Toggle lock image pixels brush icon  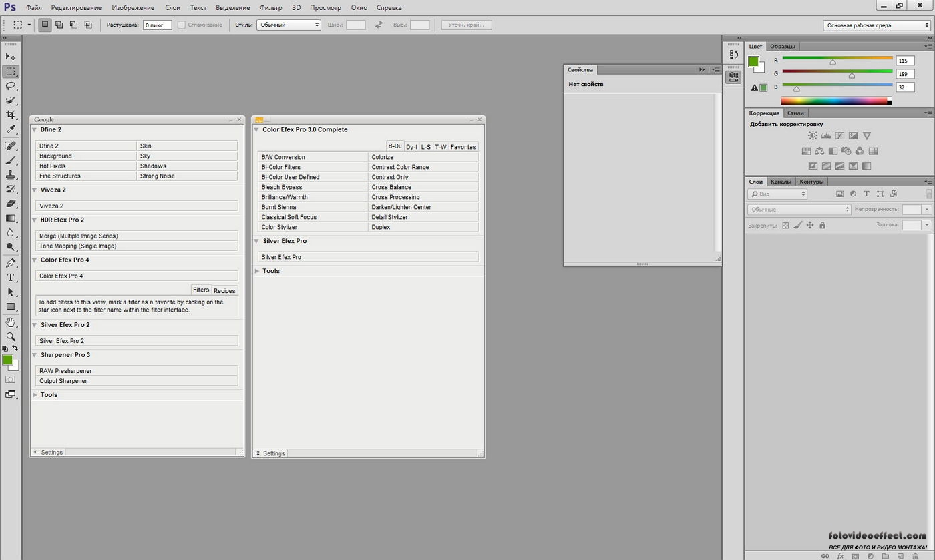tap(797, 226)
